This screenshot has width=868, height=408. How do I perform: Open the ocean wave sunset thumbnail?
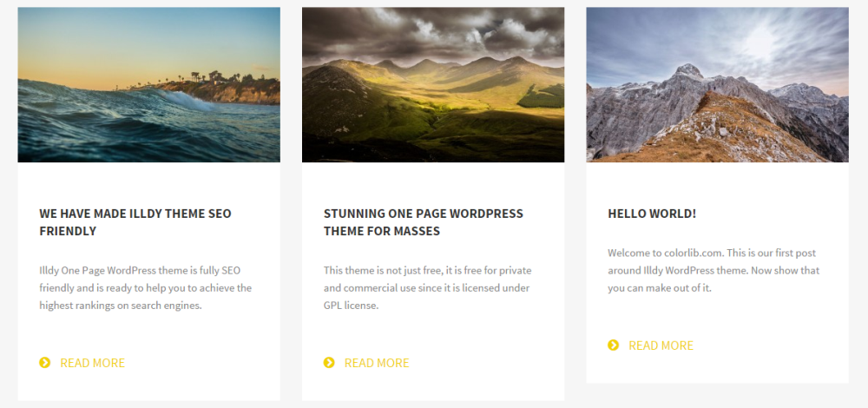[x=148, y=84]
